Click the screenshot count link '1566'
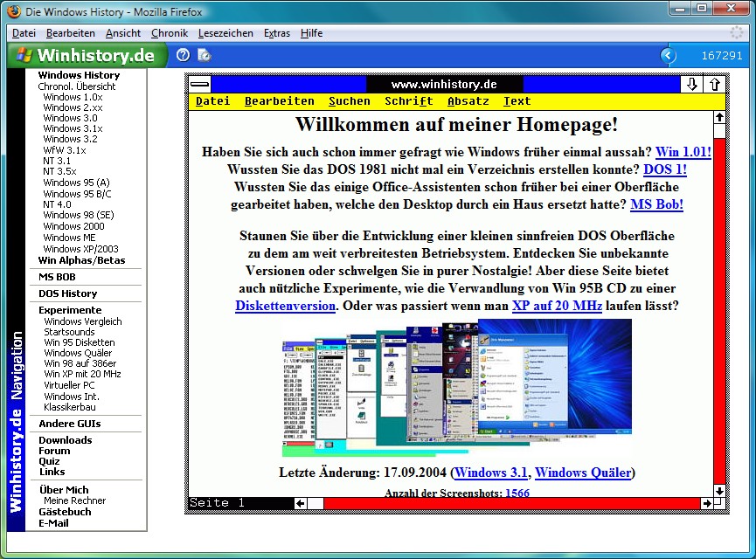Screen dimensions: 756x559 [517, 493]
